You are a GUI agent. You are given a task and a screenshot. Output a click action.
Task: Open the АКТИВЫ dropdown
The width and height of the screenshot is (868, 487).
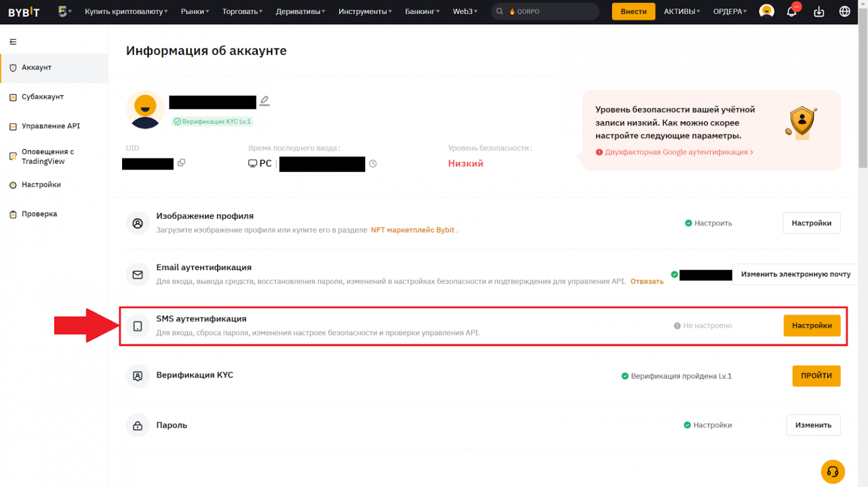pos(682,11)
